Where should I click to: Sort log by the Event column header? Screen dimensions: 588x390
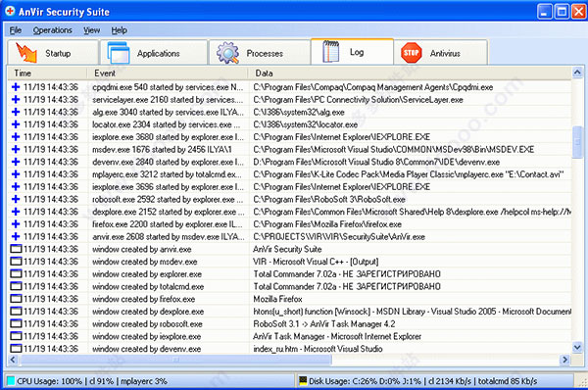168,73
